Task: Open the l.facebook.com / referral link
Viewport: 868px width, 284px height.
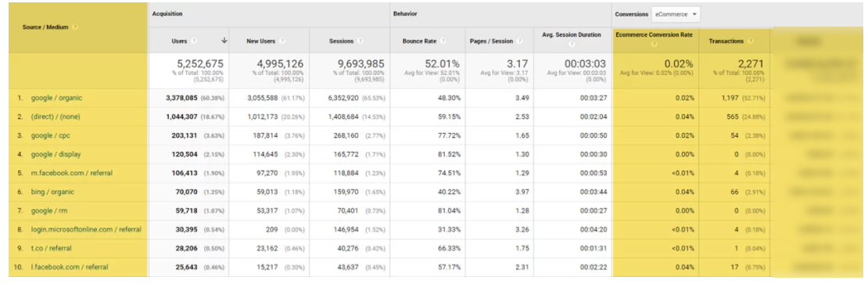Action: (x=70, y=268)
